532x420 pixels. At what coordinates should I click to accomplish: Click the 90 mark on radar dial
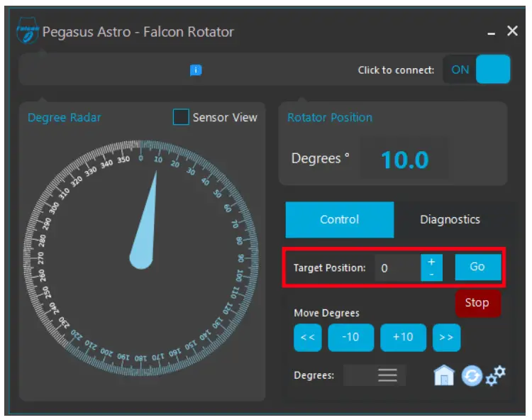tap(240, 258)
